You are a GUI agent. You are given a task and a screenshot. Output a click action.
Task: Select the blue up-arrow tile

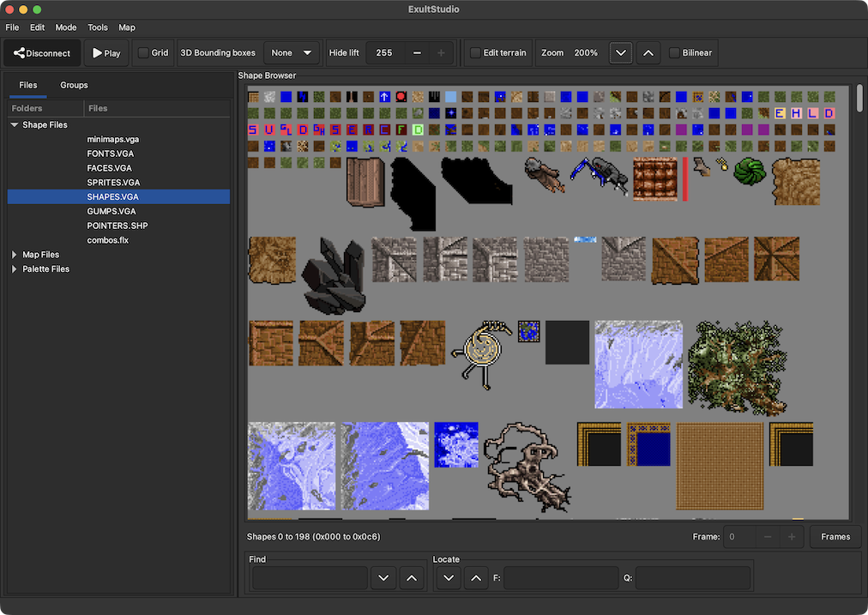[x=385, y=97]
